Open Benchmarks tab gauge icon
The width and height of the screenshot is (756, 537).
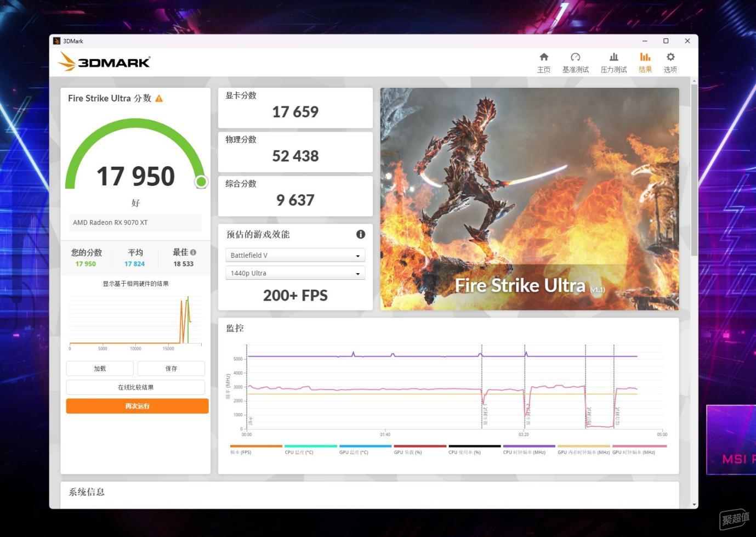point(575,57)
